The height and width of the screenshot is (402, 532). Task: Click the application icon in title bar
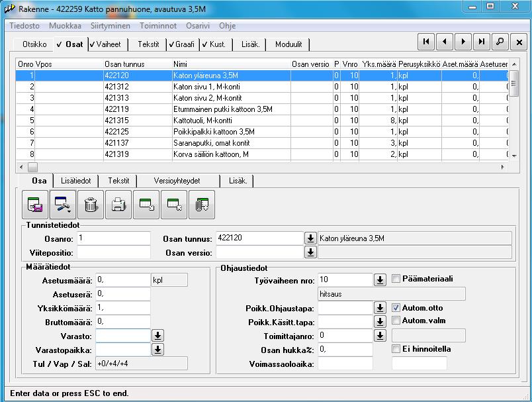(9, 9)
